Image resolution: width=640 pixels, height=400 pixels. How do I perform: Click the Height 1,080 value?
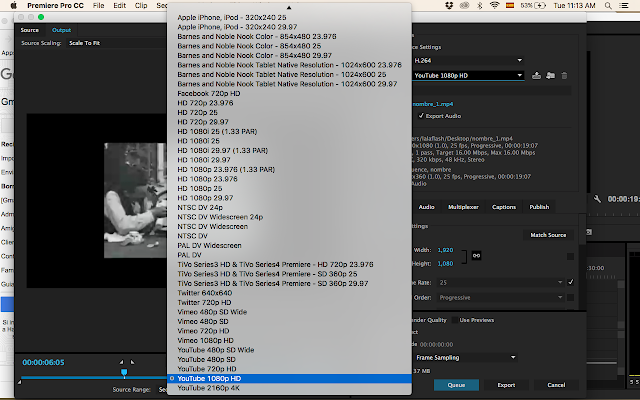coord(445,264)
